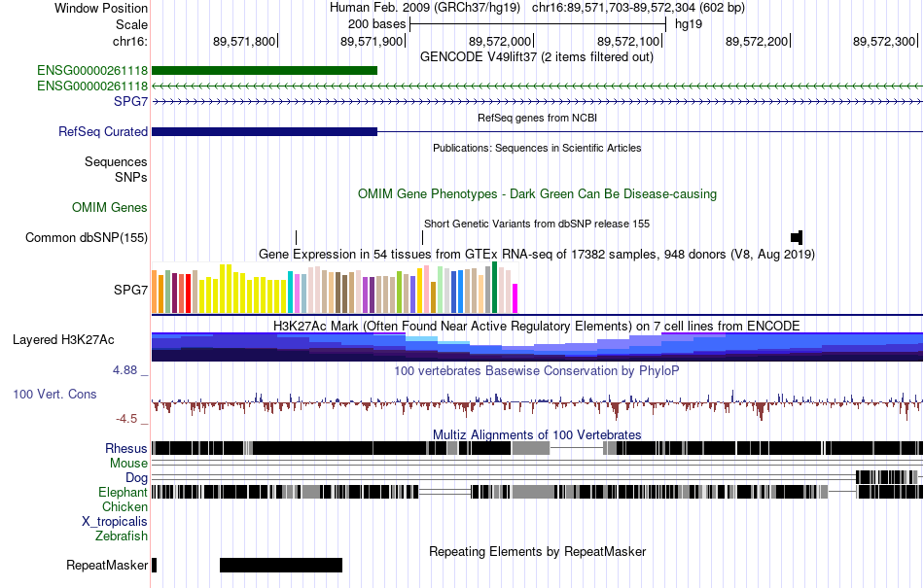Open the OMIM Genes track label

point(110,207)
